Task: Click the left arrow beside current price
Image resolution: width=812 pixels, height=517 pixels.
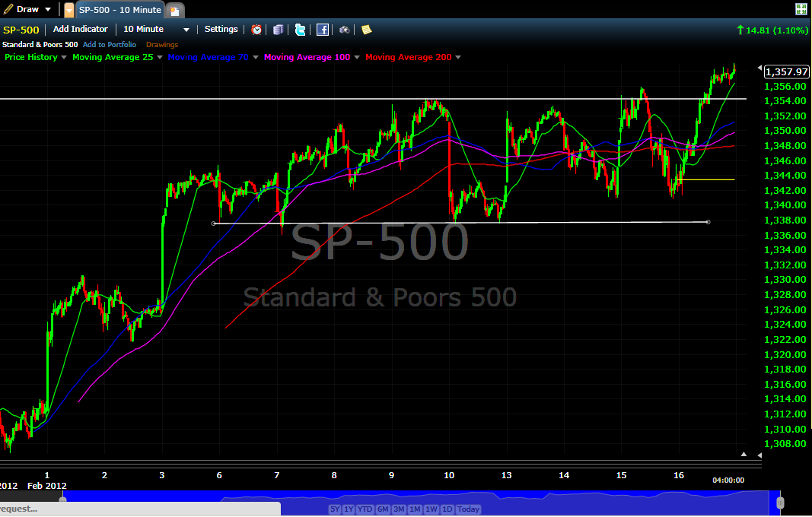Action: click(759, 68)
